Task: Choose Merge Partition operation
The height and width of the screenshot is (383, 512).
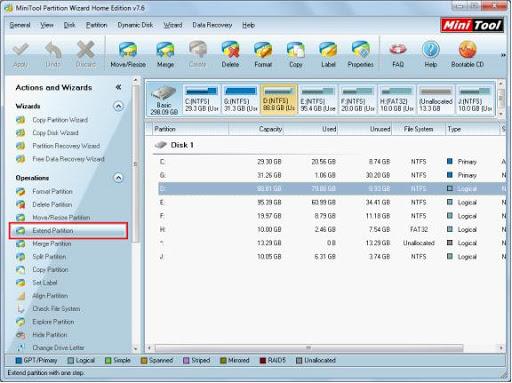Action: coord(52,244)
